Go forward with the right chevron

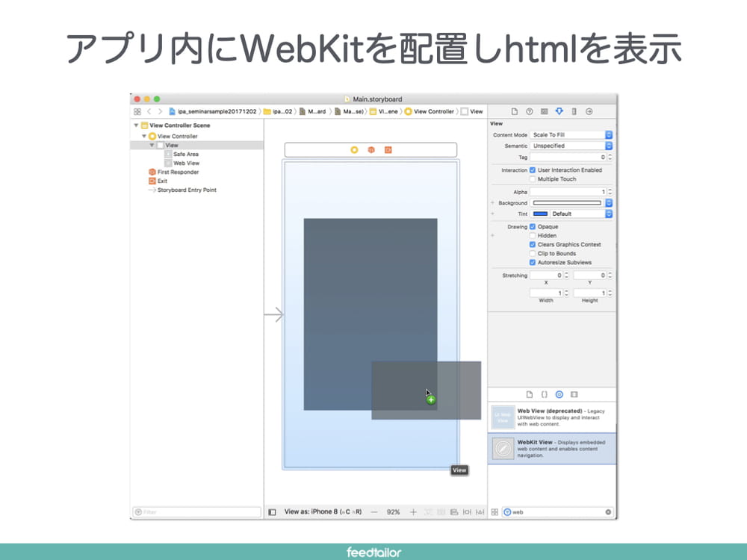[x=160, y=111]
